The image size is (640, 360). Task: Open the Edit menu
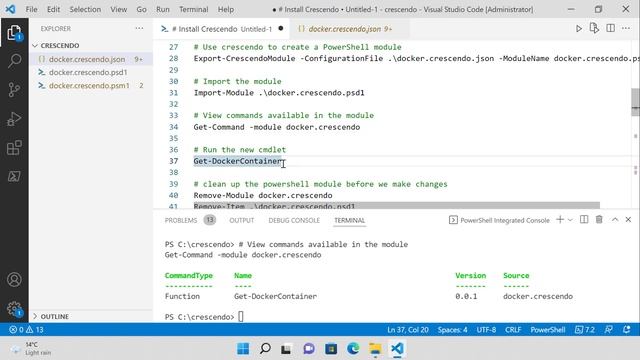[x=53, y=9]
